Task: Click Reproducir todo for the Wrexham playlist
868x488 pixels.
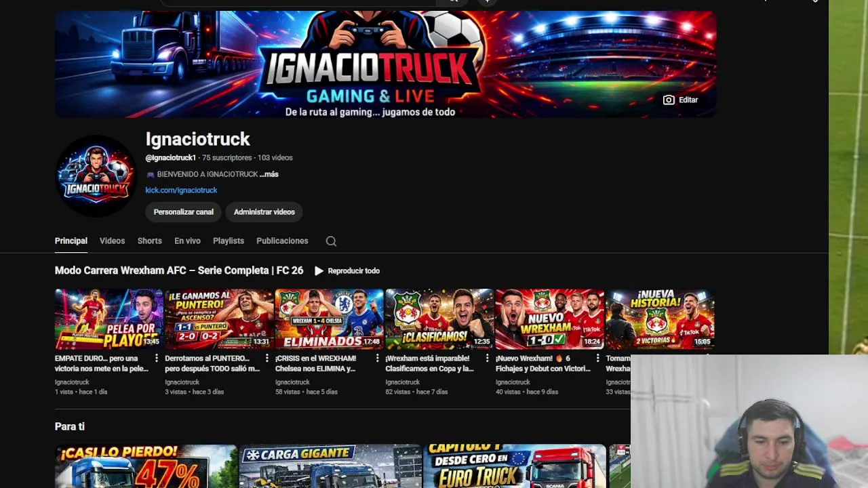Action: click(347, 270)
